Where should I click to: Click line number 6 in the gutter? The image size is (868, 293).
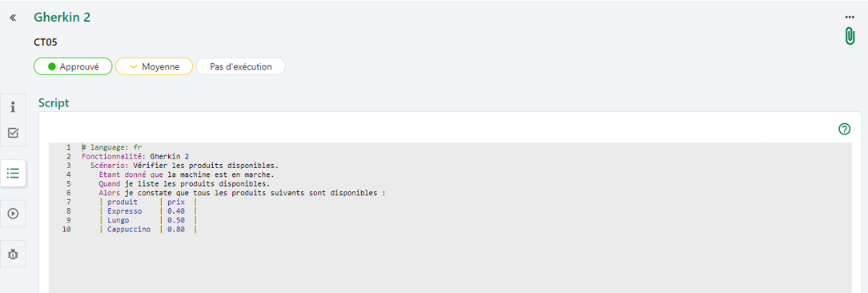click(x=68, y=193)
